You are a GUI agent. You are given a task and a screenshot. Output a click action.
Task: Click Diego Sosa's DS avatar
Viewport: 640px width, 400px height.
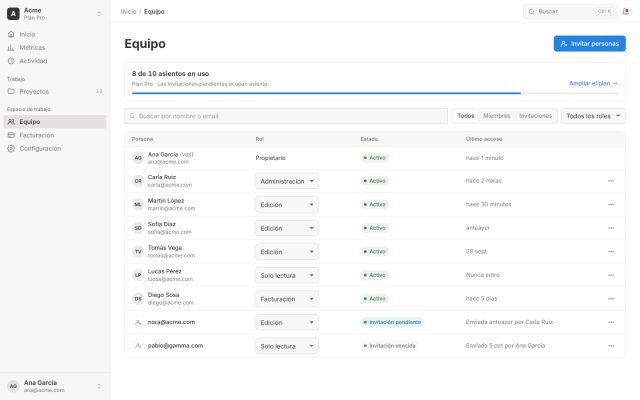tap(138, 299)
